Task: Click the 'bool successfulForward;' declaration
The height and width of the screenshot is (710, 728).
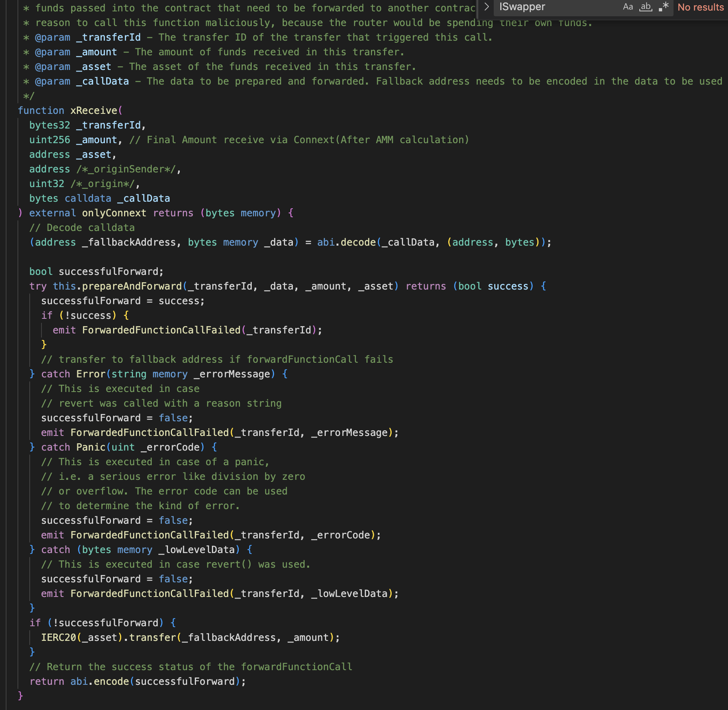Action: 96,272
